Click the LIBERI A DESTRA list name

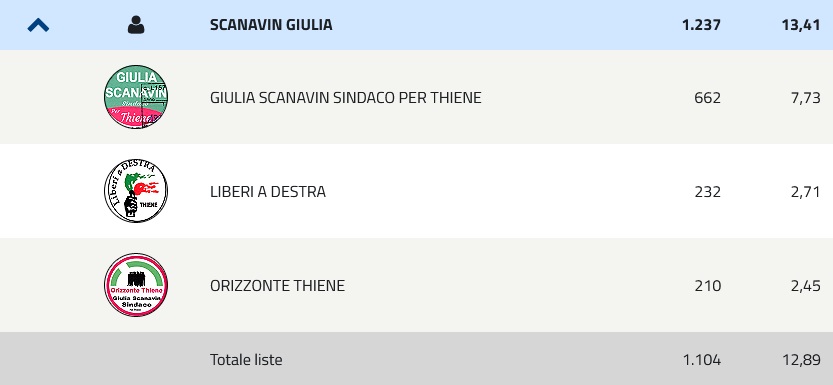click(268, 192)
